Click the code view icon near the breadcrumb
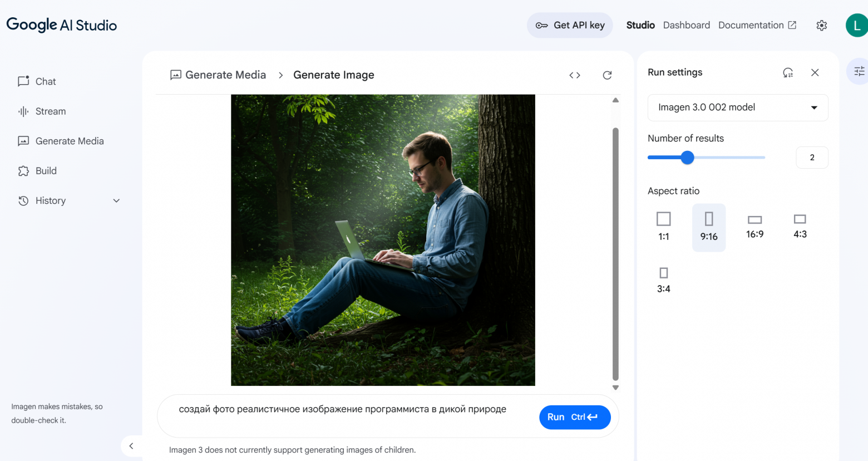Viewport: 868px width, 461px height. point(574,75)
